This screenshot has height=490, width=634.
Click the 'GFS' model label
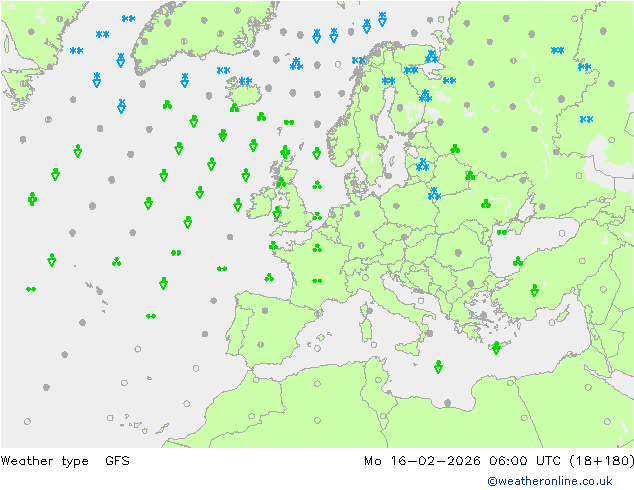coord(117,460)
